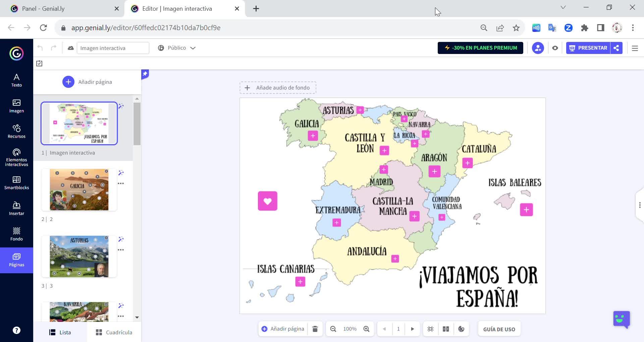This screenshot has height=342, width=644.
Task: Bookmark this page with star icon
Action: [516, 28]
